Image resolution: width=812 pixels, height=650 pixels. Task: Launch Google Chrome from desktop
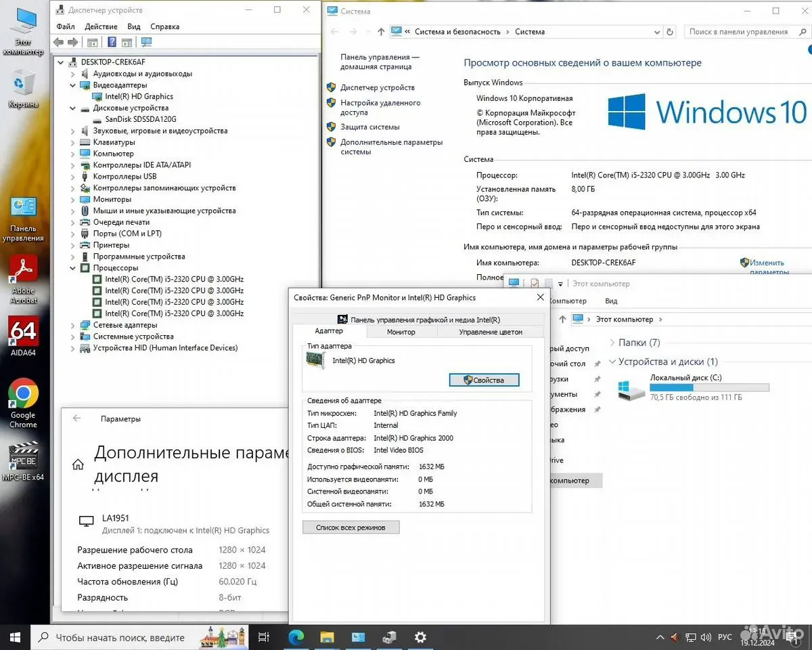pyautogui.click(x=23, y=403)
